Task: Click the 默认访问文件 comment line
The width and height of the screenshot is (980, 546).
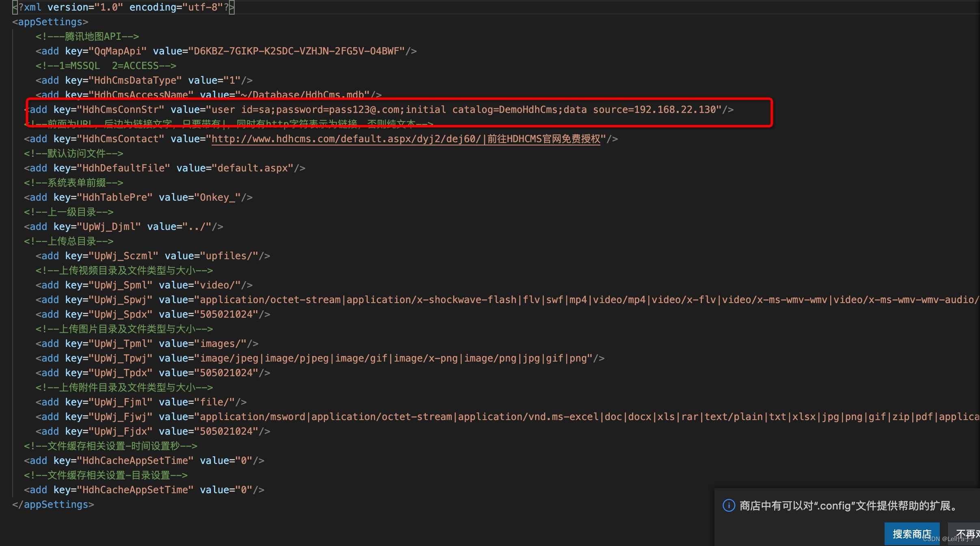Action: point(73,154)
